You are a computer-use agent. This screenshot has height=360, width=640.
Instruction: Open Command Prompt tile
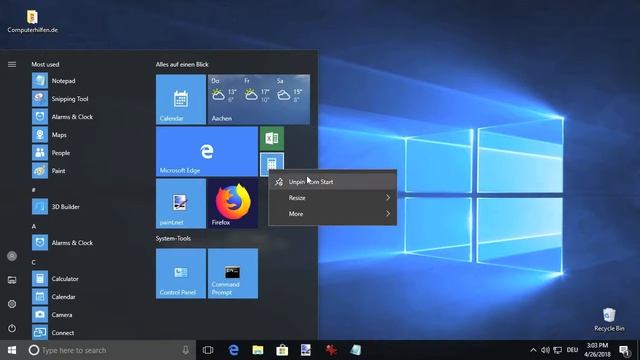pyautogui.click(x=233, y=273)
